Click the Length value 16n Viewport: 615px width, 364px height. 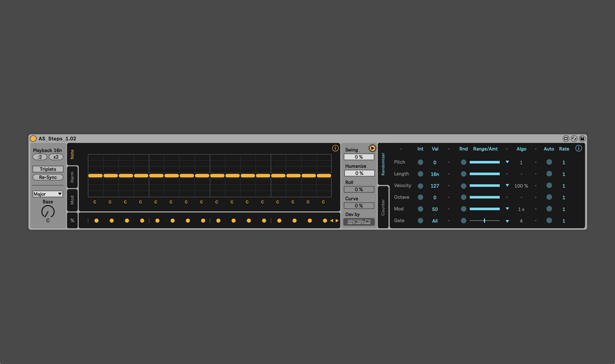[435, 174]
